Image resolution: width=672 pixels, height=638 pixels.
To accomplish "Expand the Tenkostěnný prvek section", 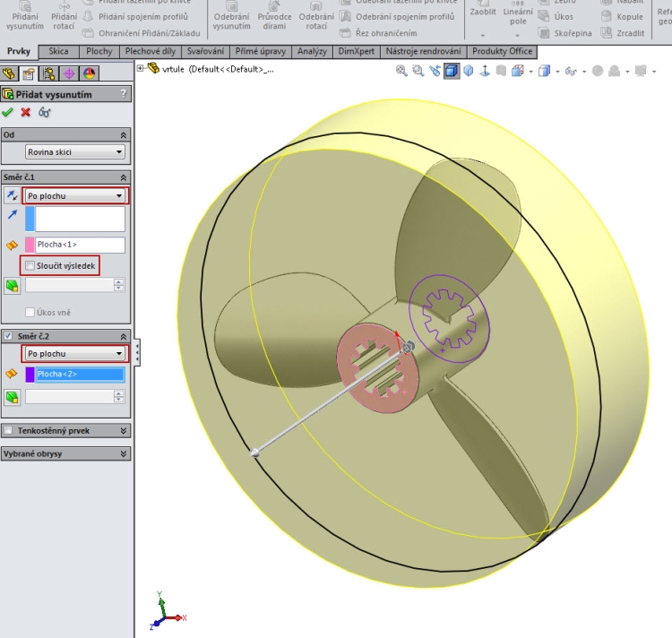I will (x=124, y=431).
